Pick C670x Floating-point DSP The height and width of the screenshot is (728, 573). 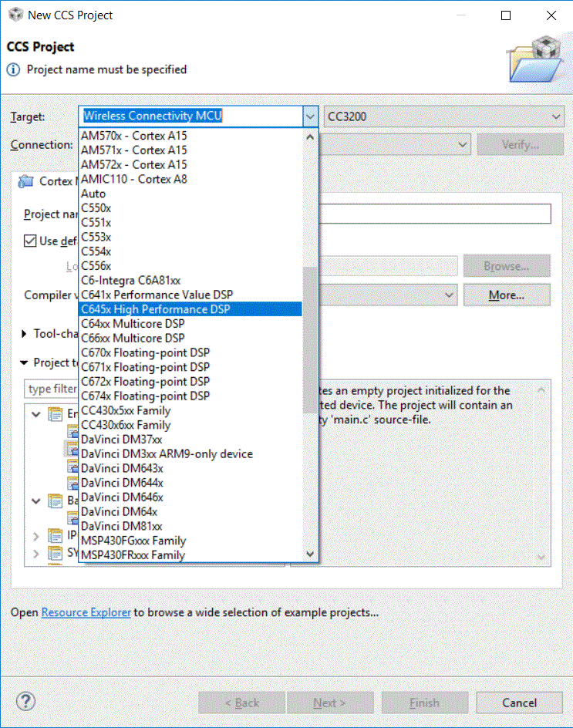(190, 352)
